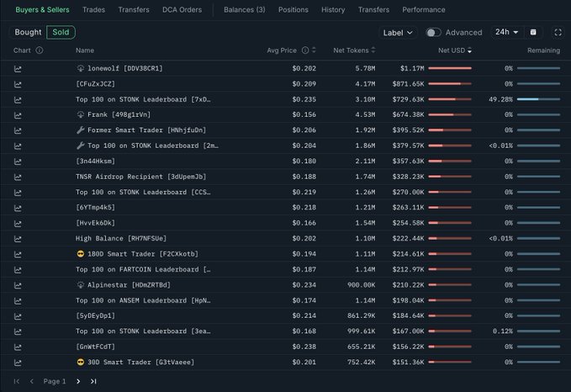Click the Chart column info icon
Screen dimensions: 571x392
[40, 50]
